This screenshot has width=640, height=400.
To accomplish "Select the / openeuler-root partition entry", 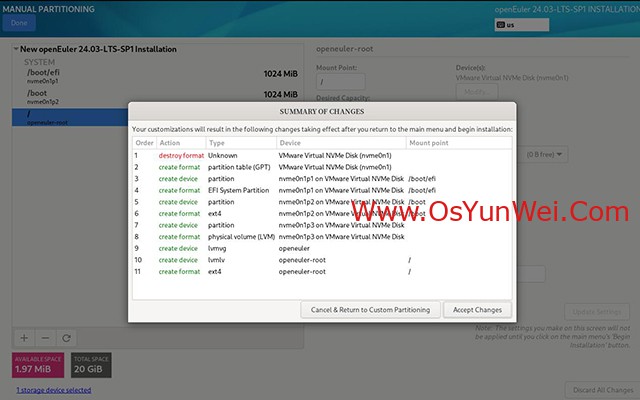I will point(70,117).
